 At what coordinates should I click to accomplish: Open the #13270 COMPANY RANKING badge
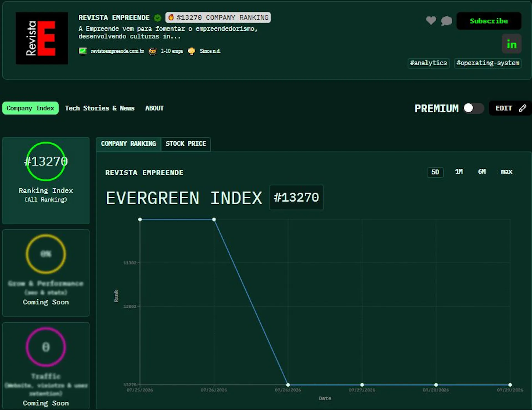pos(218,17)
